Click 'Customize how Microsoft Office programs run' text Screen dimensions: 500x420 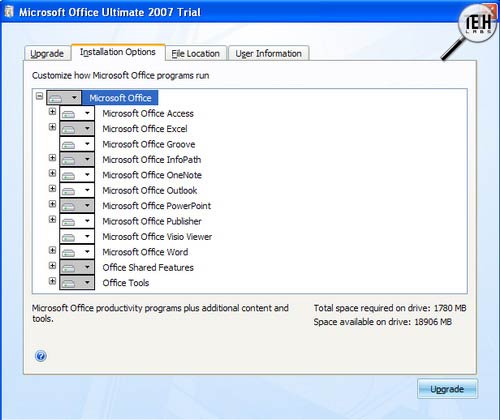121,76
